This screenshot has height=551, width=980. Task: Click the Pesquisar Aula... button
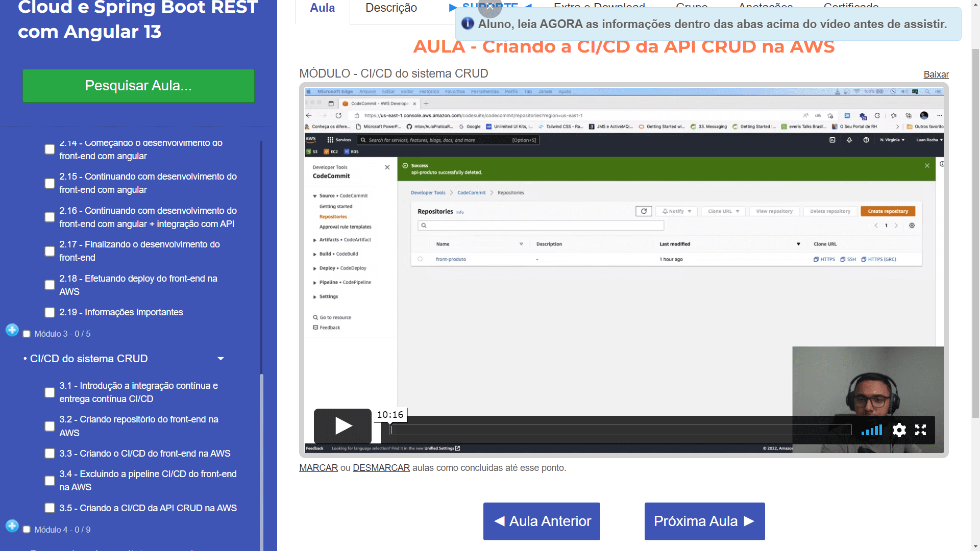point(138,86)
